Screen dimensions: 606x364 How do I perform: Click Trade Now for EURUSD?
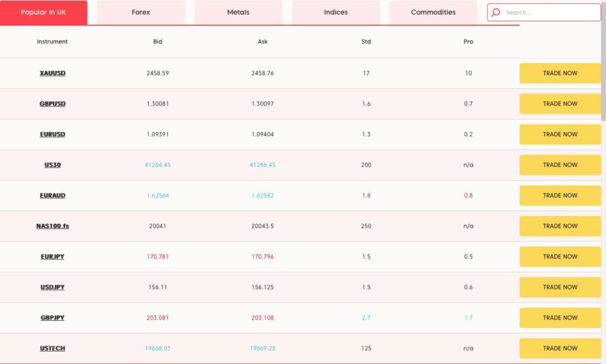click(x=559, y=134)
